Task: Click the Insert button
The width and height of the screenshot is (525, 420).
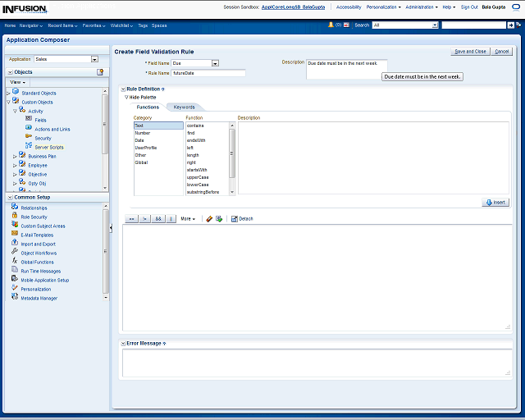Action: (x=495, y=202)
